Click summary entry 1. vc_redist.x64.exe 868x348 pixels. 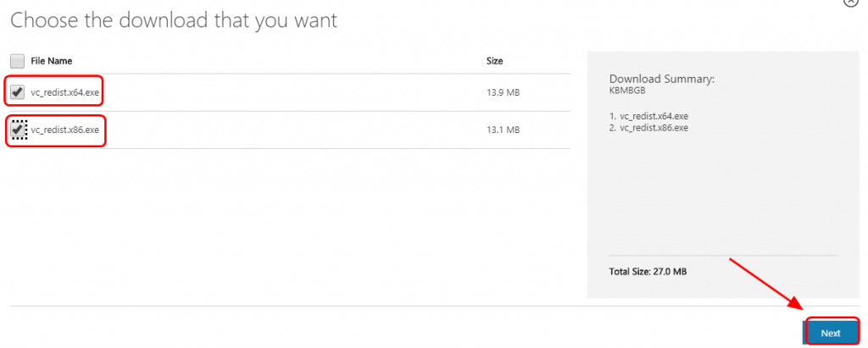(x=648, y=116)
